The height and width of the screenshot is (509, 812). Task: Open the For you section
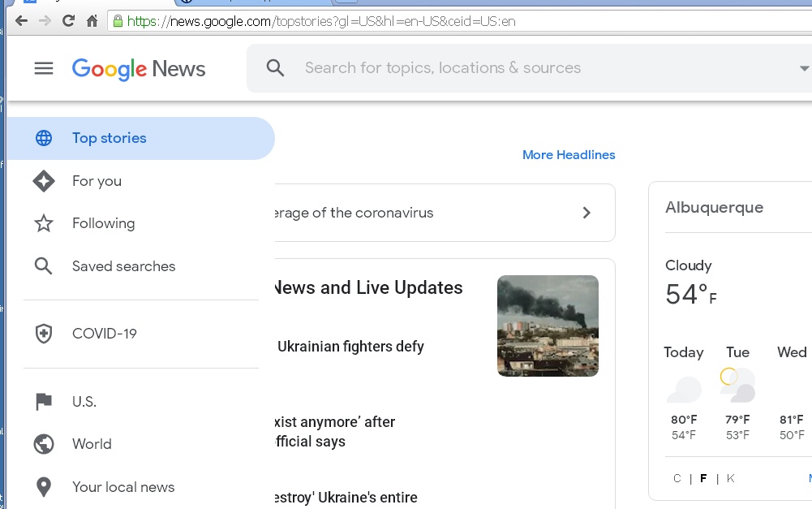[141, 181]
